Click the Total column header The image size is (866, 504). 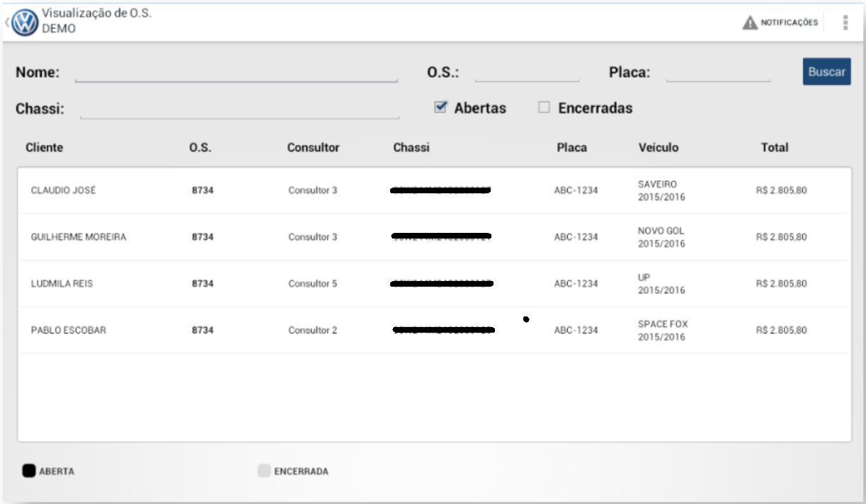coord(774,148)
